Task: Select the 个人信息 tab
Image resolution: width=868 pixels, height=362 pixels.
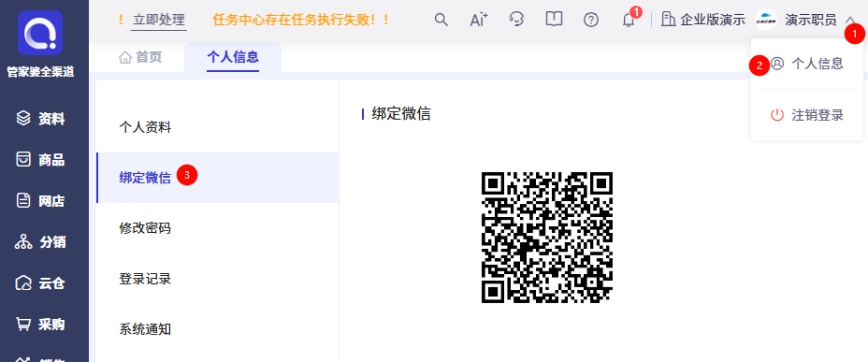Action: 233,57
